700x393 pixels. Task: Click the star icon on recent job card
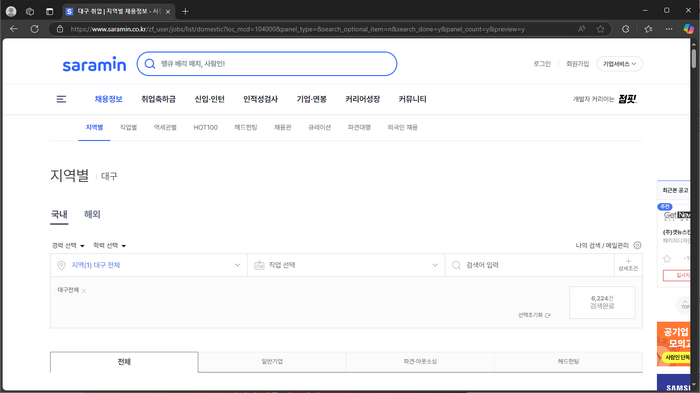coord(667,259)
